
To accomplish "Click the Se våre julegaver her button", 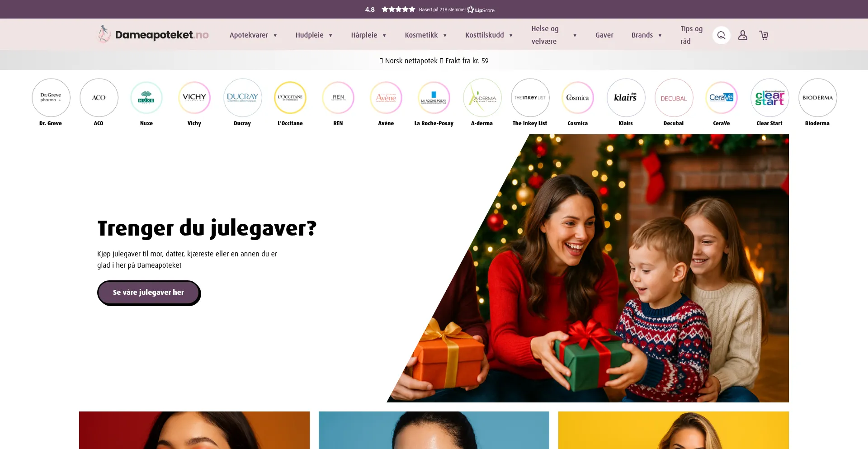I will [149, 293].
